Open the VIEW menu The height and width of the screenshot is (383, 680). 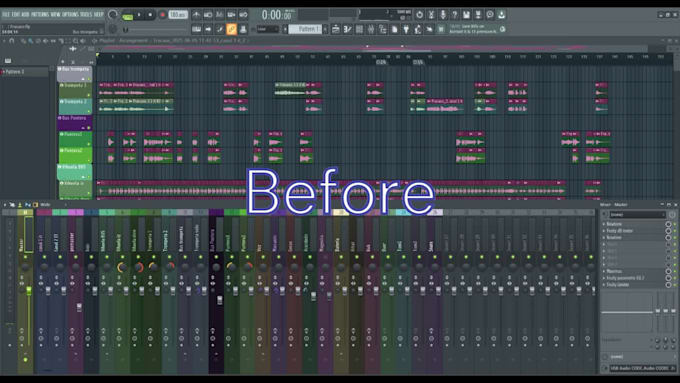coord(56,14)
